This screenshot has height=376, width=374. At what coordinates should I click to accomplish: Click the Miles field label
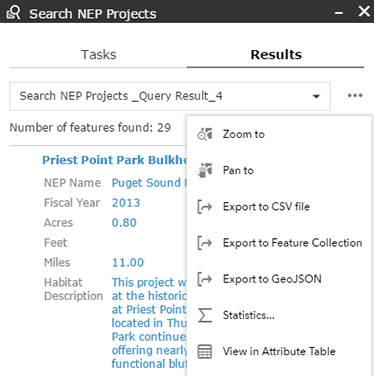tap(57, 263)
